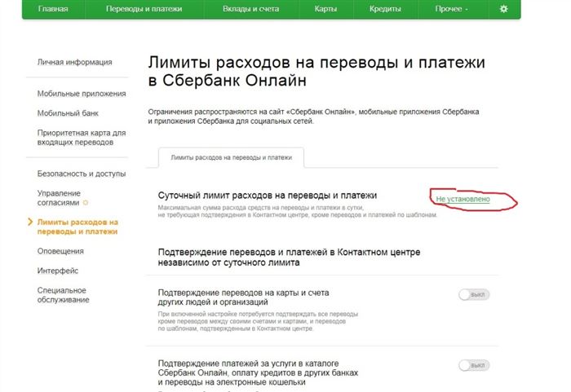Open Приоритетная карта для входящих переводов
571x392 pixels.
click(x=82, y=137)
